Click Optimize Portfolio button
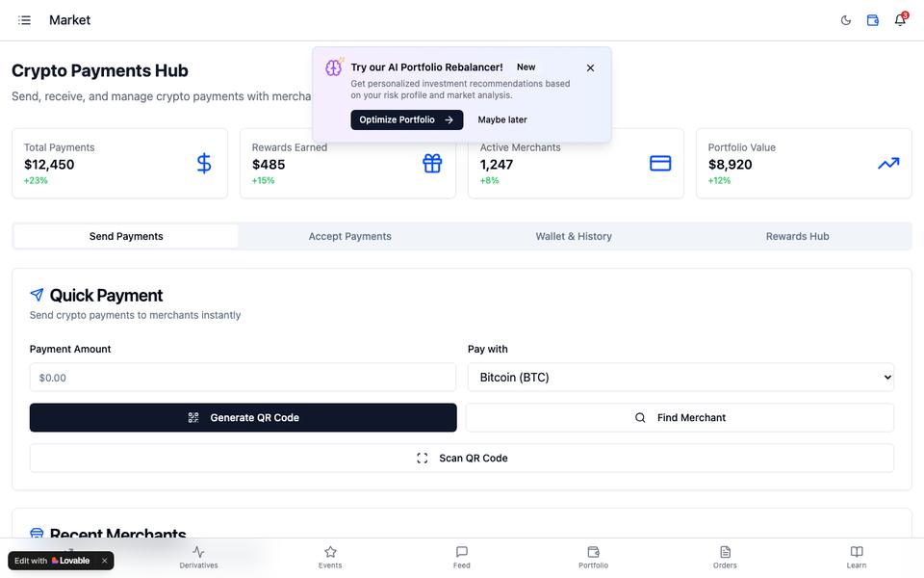This screenshot has height=578, width=924. 406,119
